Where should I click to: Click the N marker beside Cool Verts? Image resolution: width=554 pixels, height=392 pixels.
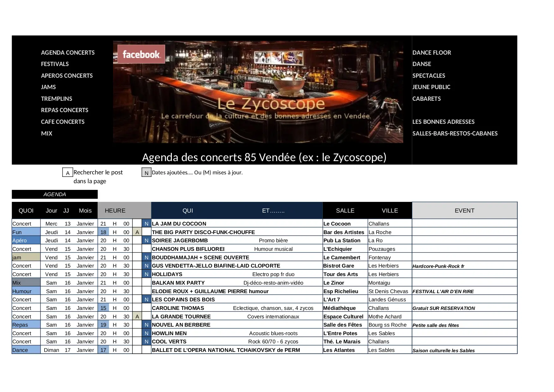point(146,341)
